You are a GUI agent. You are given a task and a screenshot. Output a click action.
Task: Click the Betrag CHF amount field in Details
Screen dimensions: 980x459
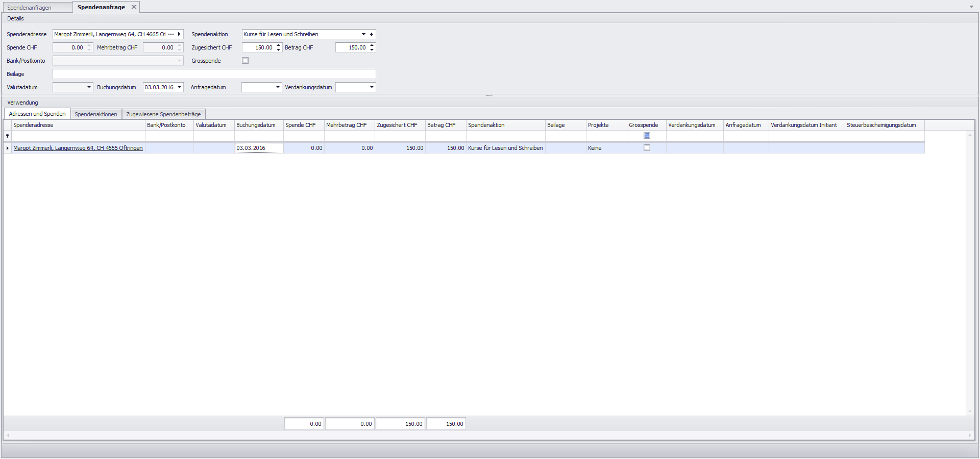coord(352,47)
